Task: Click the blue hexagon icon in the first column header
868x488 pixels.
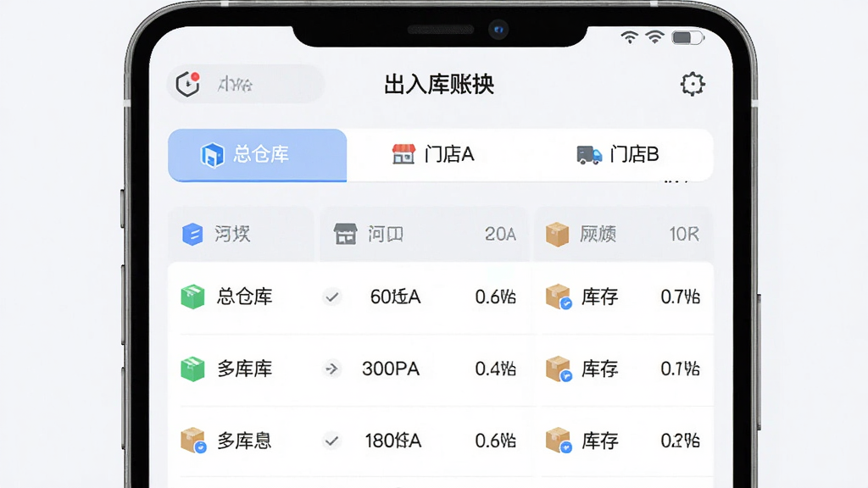Action: pyautogui.click(x=192, y=234)
